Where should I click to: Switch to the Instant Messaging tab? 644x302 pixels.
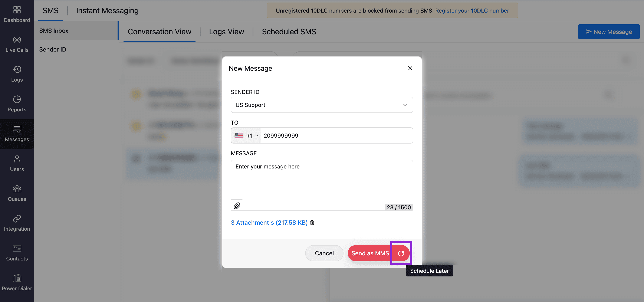(x=107, y=10)
